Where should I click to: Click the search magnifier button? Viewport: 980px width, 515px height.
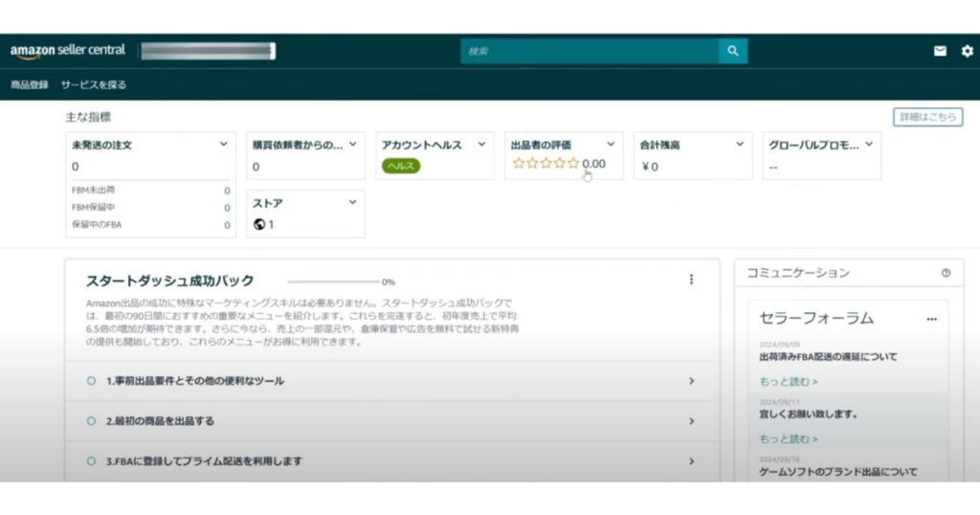tap(733, 51)
